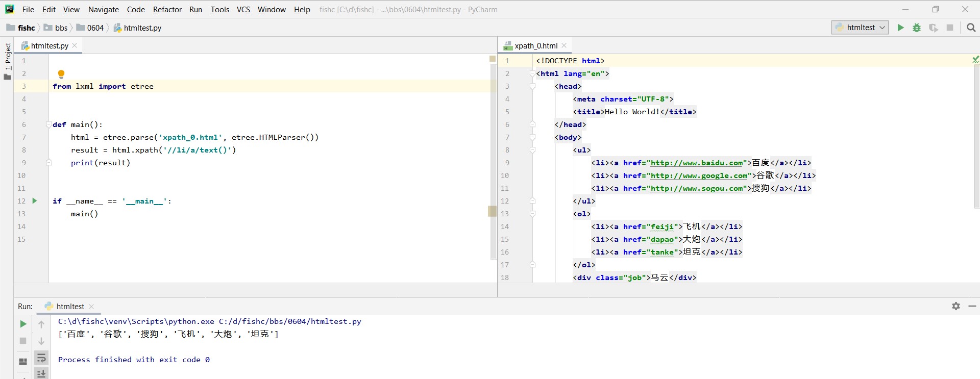The height and width of the screenshot is (379, 980).
Task: Click 'Process finished with exit code 0'
Action: [134, 360]
